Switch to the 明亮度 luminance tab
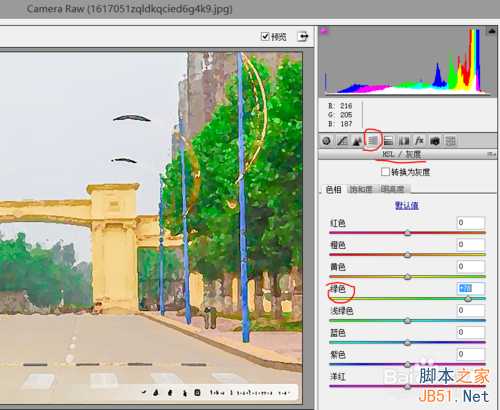500x410 pixels. [x=392, y=189]
